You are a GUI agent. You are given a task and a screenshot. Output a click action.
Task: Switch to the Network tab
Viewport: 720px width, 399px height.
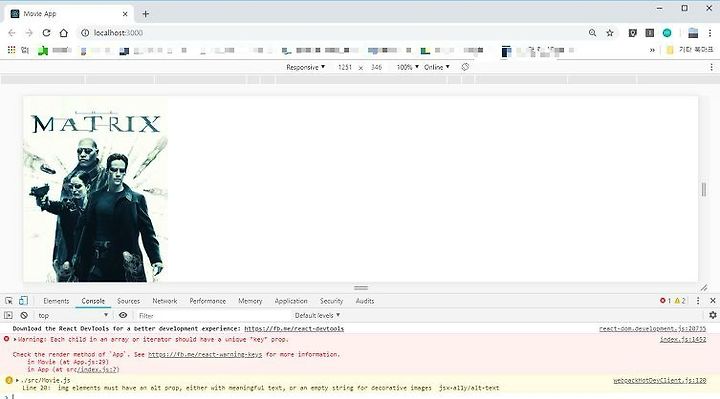165,301
